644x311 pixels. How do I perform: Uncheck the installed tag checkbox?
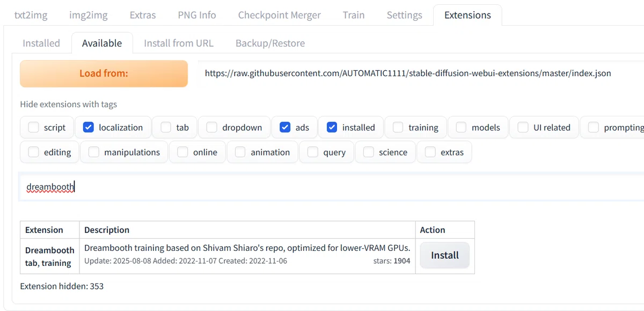(332, 128)
